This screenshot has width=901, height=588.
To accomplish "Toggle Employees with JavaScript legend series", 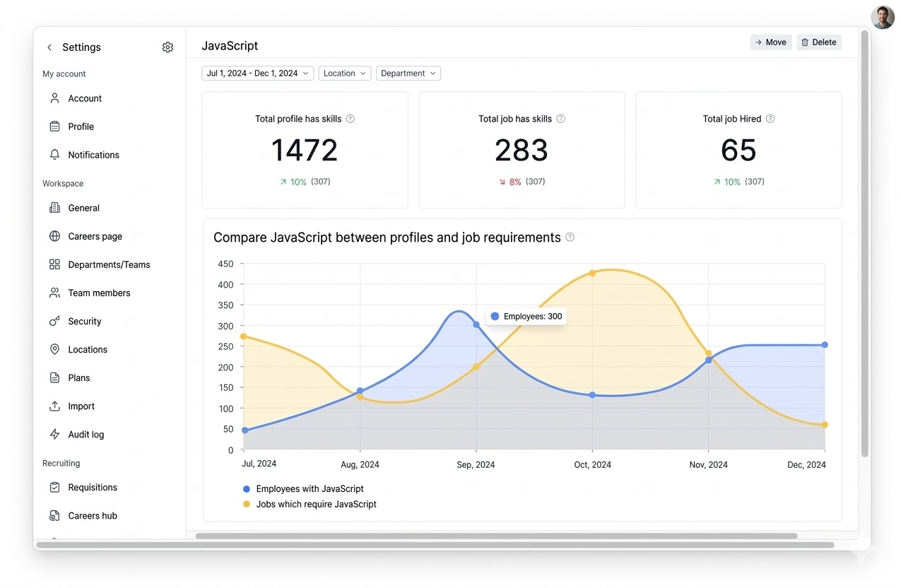I will pos(310,488).
